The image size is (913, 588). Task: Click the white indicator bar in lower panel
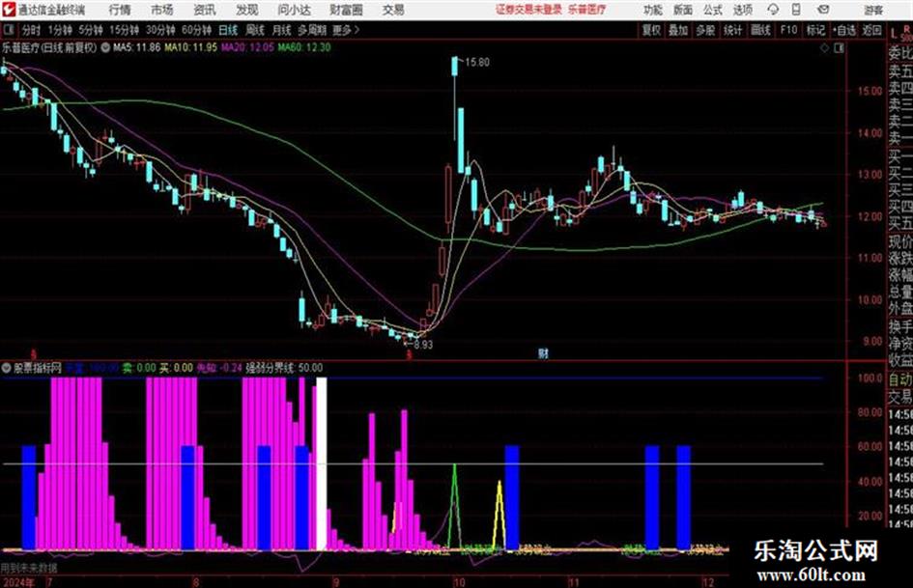pyautogui.click(x=322, y=463)
